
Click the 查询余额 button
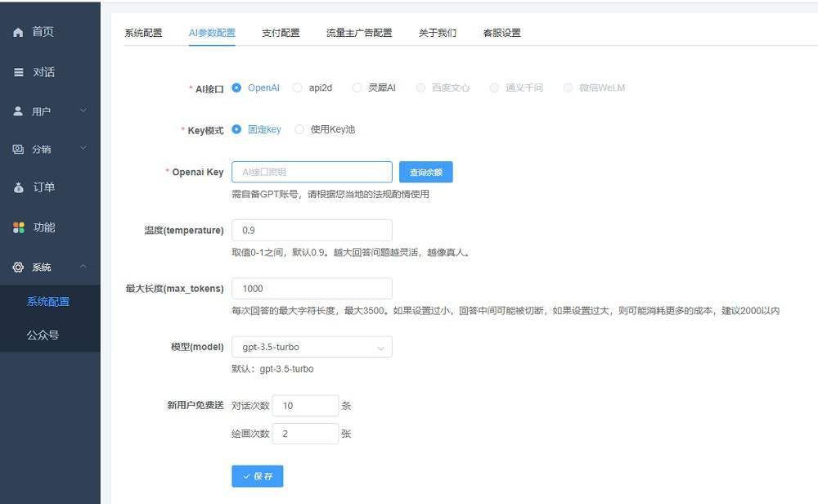(x=427, y=171)
